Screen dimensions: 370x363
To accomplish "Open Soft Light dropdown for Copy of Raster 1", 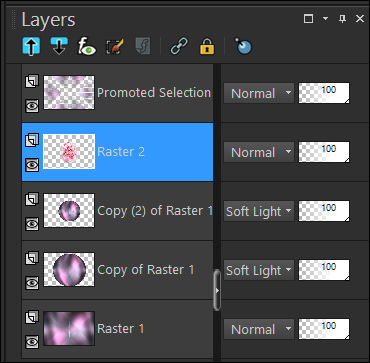I will 259,270.
